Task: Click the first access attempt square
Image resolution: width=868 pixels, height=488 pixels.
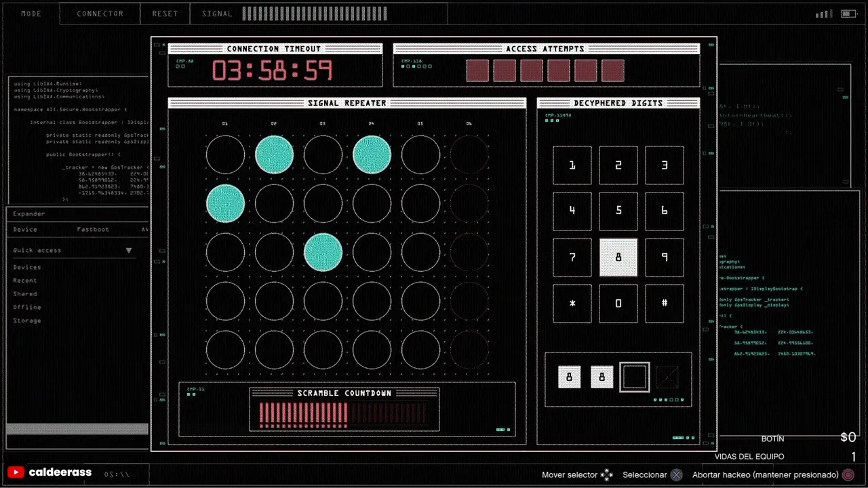Action: pyautogui.click(x=477, y=70)
